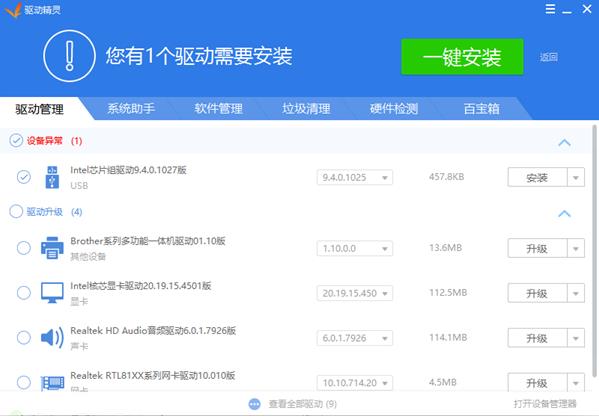Click the USB device icon

click(x=52, y=177)
